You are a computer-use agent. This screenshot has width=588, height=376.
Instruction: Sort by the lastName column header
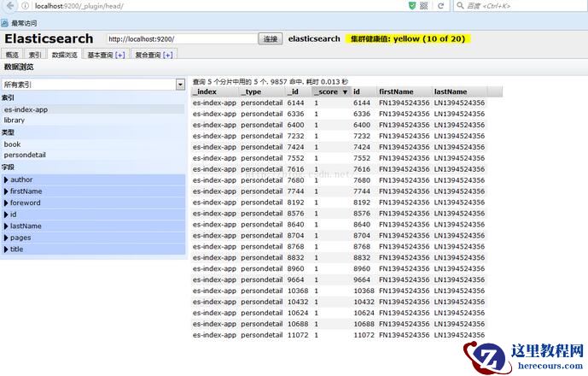click(459, 91)
